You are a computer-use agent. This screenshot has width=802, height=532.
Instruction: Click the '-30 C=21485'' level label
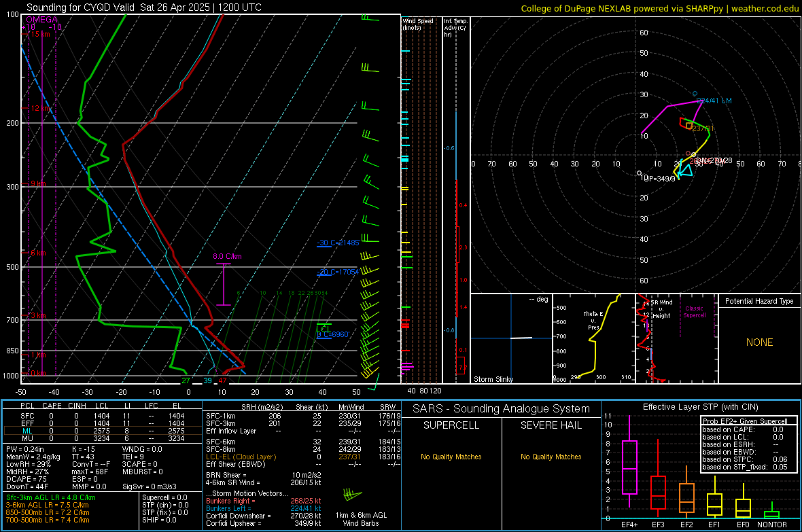338,243
